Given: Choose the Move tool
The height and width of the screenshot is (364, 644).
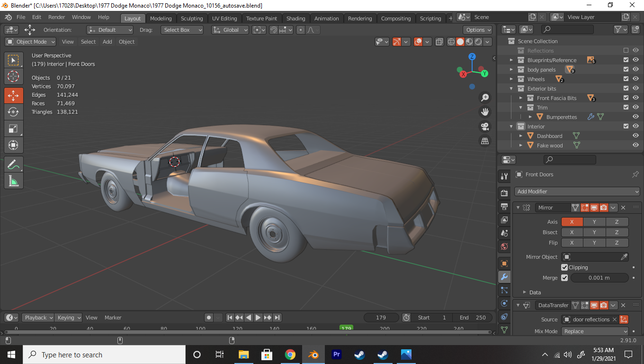Looking at the screenshot, I should [x=13, y=95].
